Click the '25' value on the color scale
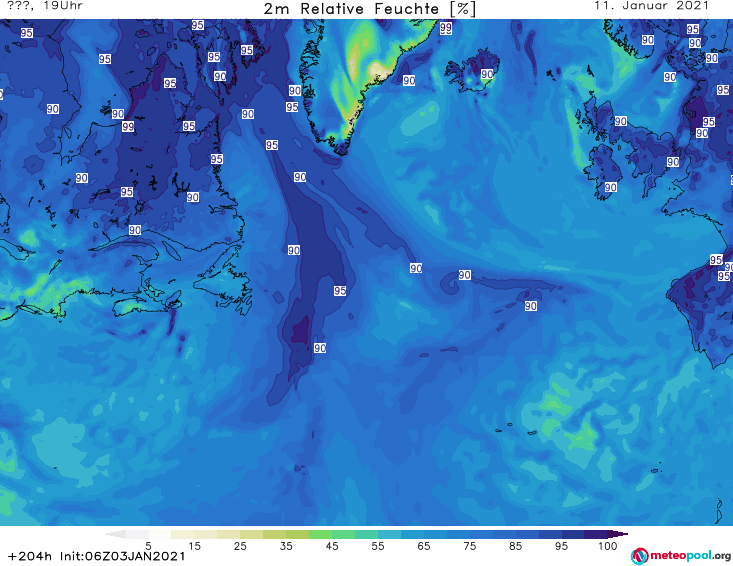733x566 pixels. pos(240,546)
